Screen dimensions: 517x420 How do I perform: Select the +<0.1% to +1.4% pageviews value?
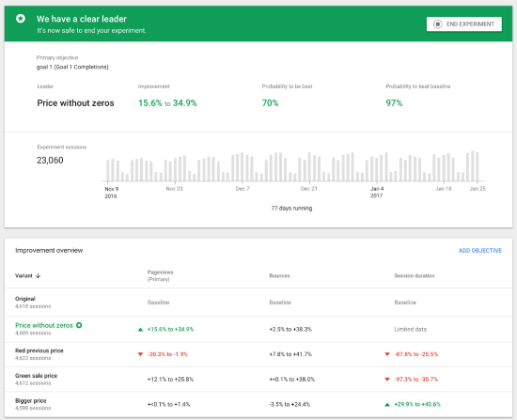click(x=169, y=405)
